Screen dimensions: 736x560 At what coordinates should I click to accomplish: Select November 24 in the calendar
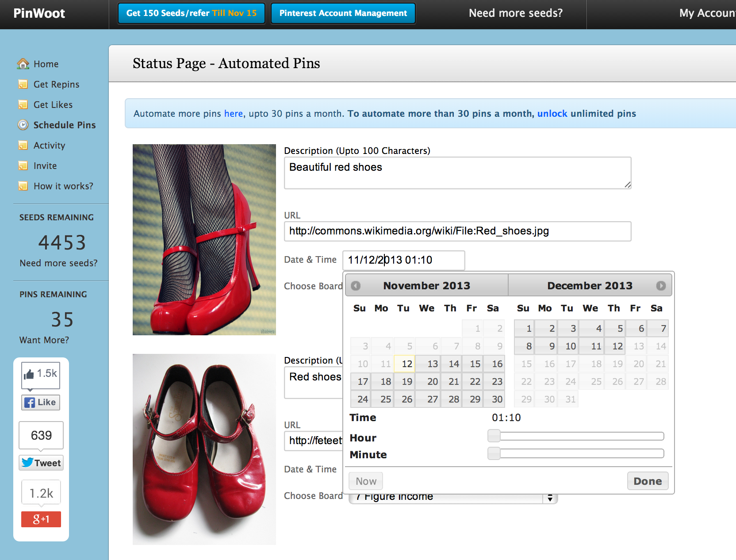[x=361, y=399]
